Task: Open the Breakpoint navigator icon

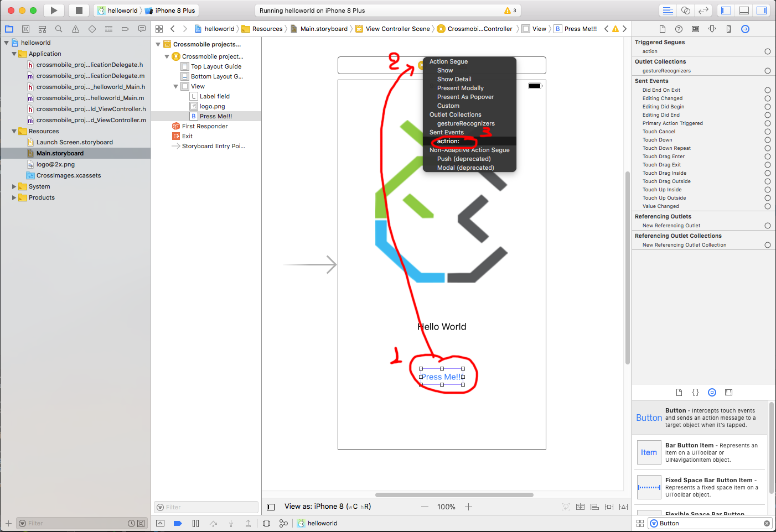Action: [x=125, y=29]
